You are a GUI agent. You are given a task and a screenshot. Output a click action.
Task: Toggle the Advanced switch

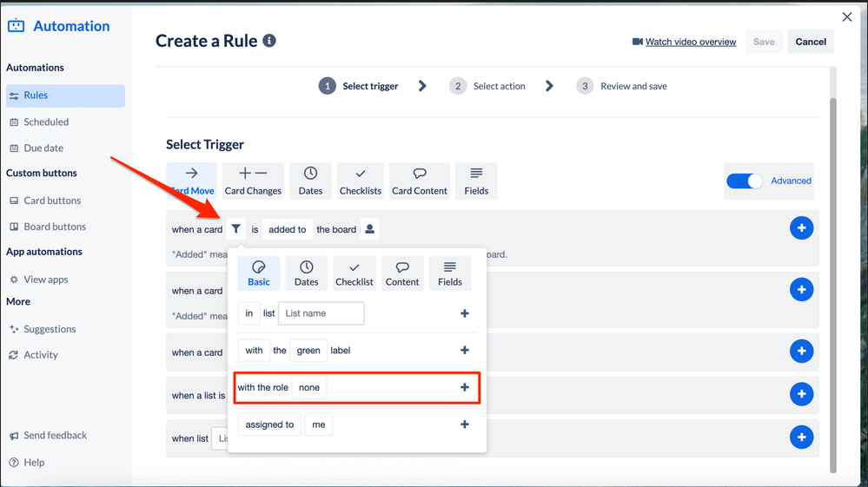pyautogui.click(x=744, y=181)
